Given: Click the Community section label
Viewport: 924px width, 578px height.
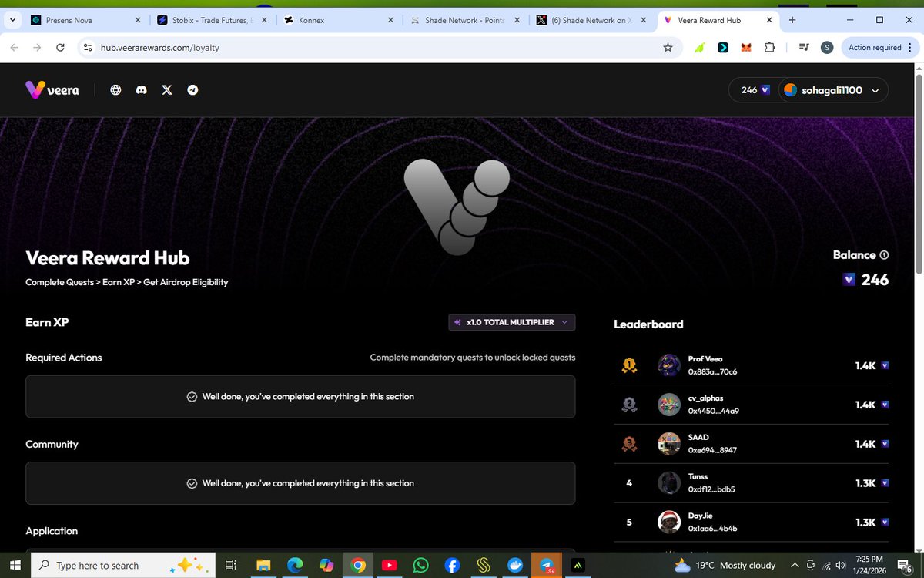Looking at the screenshot, I should 52,445.
